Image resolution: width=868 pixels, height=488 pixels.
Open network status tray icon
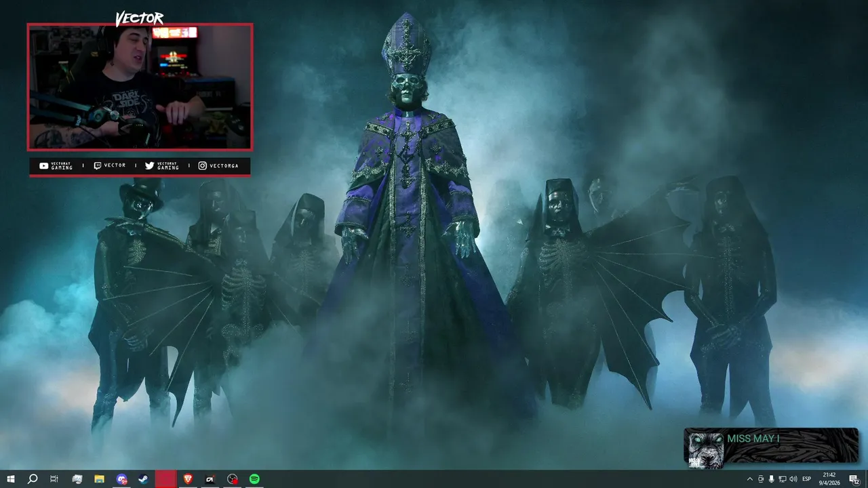pos(783,479)
